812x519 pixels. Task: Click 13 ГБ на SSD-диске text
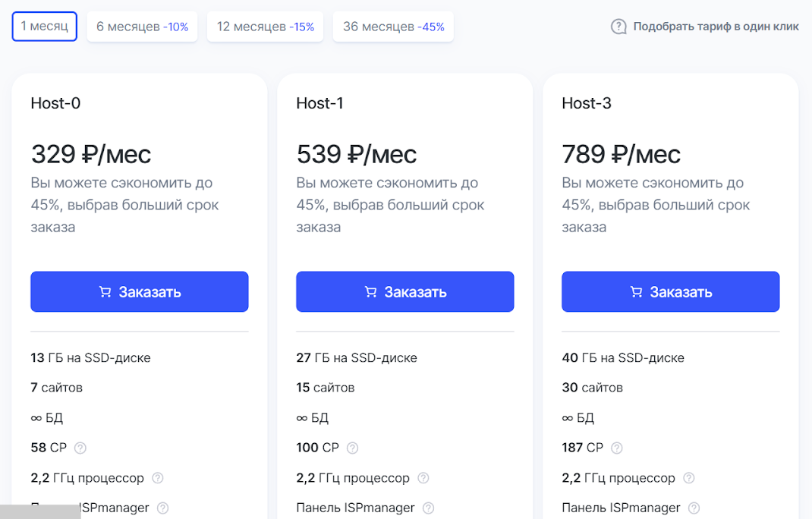tap(90, 358)
